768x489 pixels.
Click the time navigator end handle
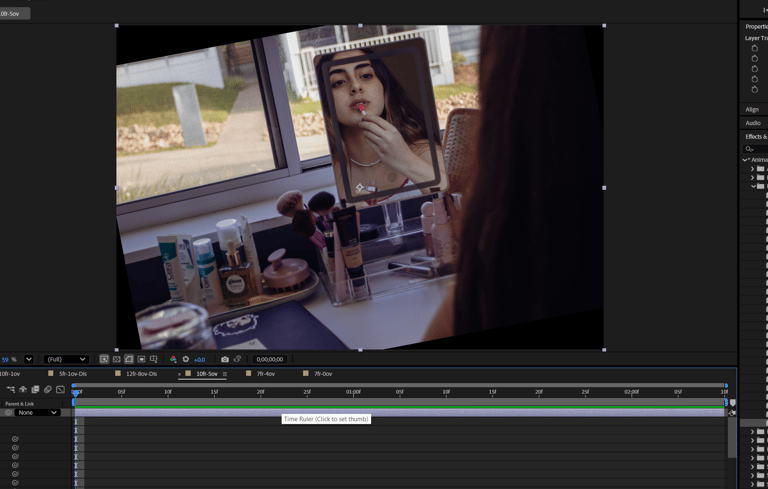coord(726,386)
